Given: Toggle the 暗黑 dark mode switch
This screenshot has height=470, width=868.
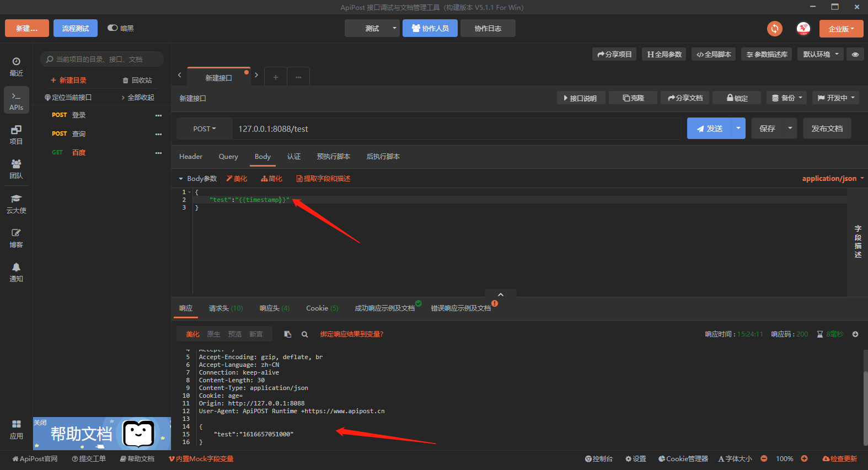Looking at the screenshot, I should click(x=112, y=28).
